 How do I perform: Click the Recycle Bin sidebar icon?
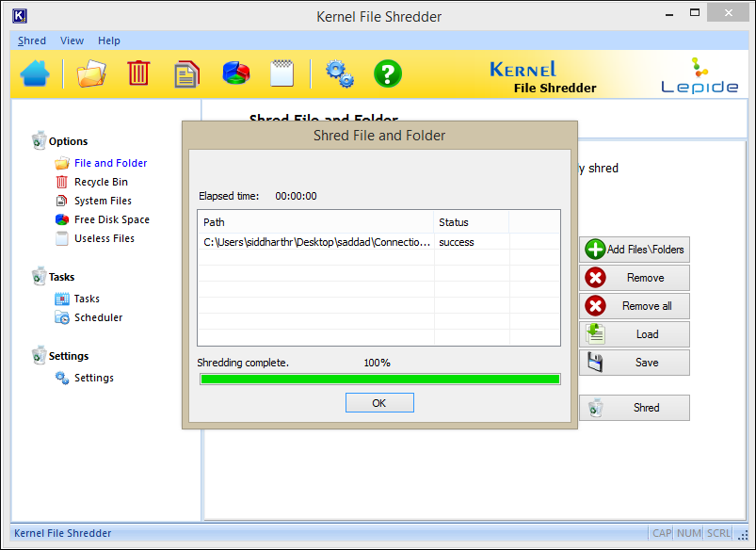[x=62, y=182]
